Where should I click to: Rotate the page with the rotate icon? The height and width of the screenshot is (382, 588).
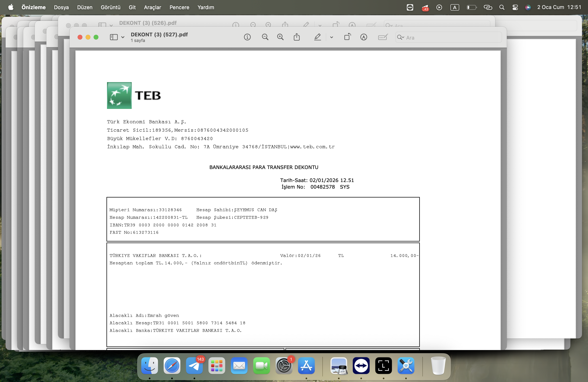[x=347, y=37]
